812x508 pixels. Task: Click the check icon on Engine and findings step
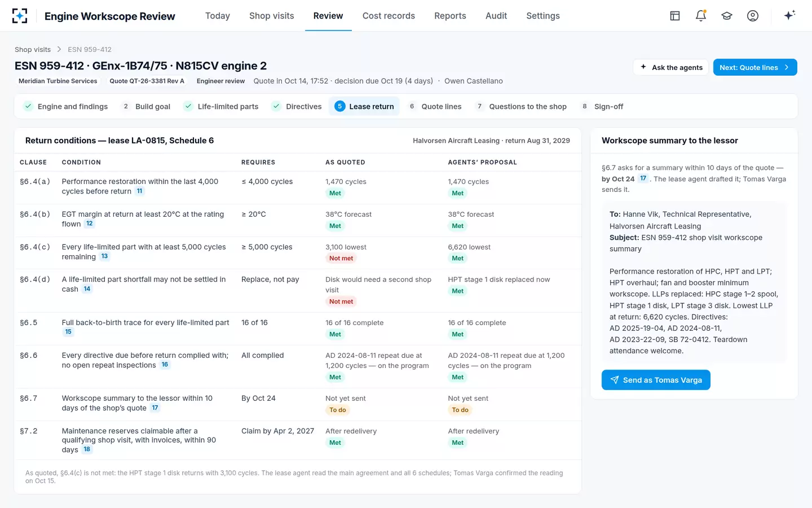click(x=28, y=106)
